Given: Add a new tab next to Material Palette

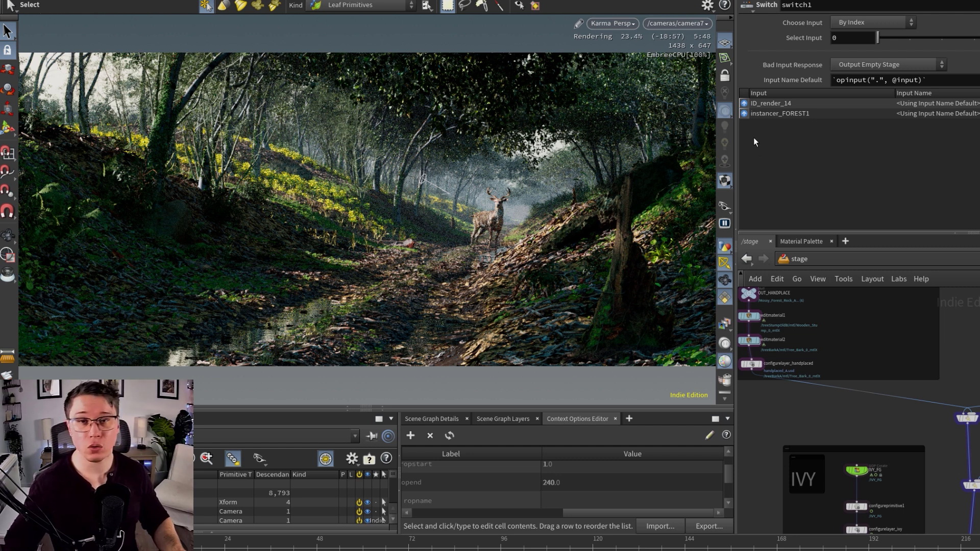Looking at the screenshot, I should pos(845,241).
